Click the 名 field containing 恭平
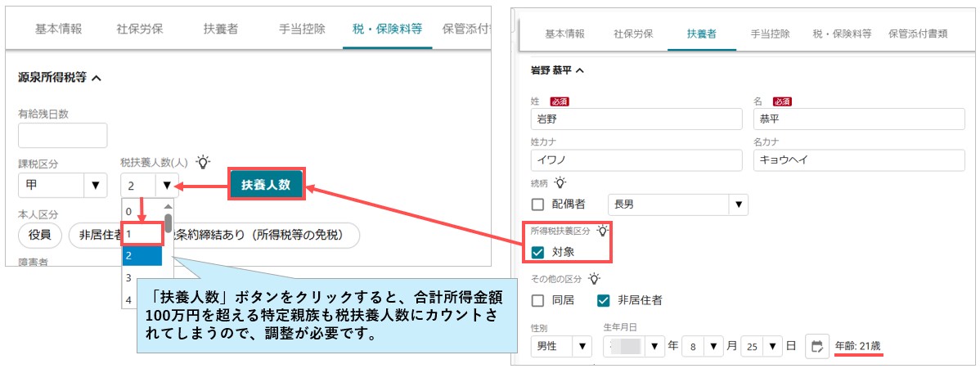 click(860, 118)
